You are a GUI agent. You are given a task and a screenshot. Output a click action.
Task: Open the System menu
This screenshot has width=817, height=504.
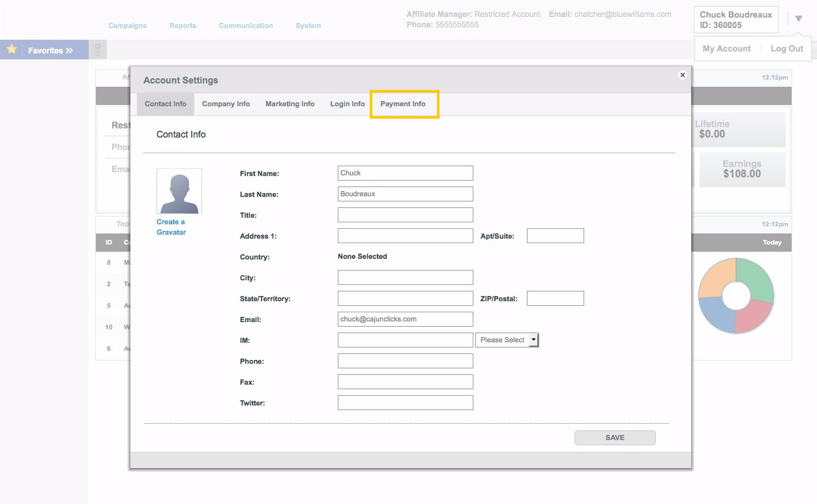(x=308, y=25)
